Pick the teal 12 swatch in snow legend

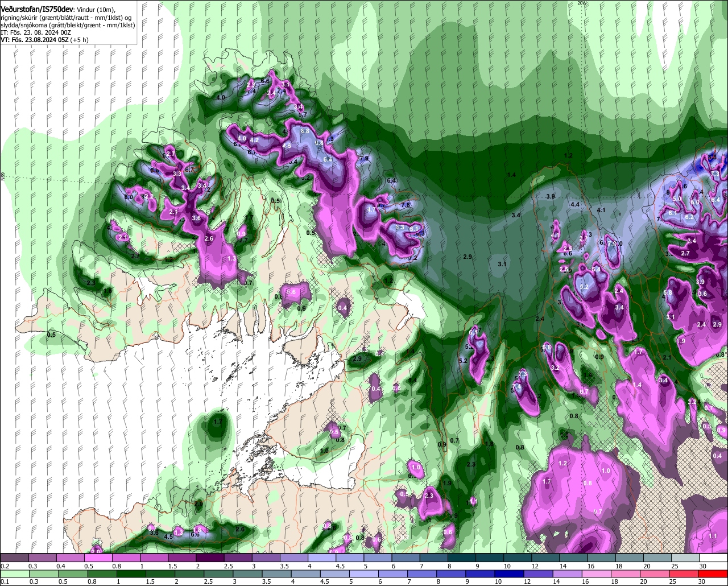[x=546, y=558]
